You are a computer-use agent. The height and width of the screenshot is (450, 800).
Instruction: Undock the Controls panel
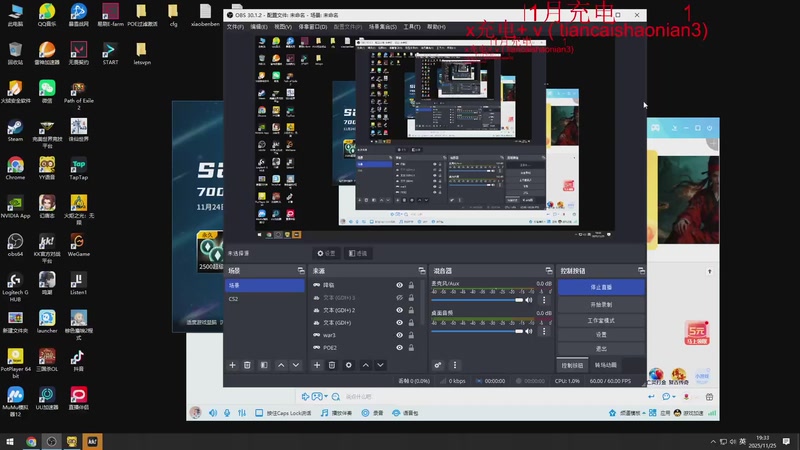(x=641, y=271)
